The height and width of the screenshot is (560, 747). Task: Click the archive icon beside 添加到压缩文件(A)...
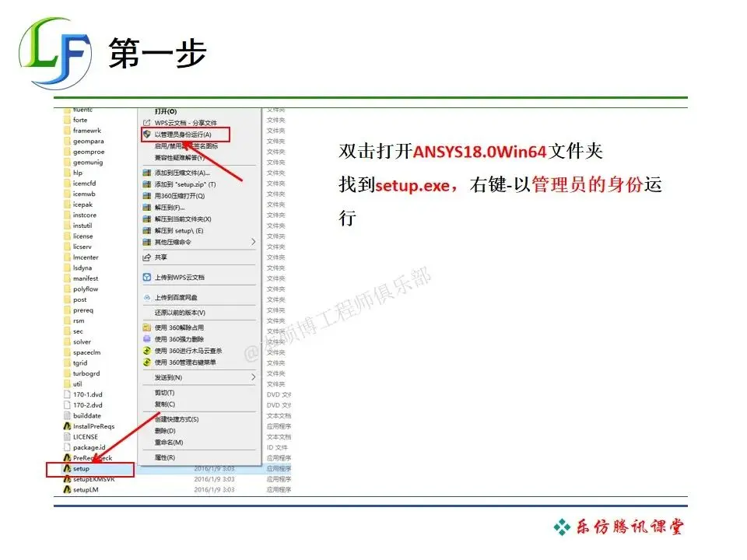(x=147, y=173)
